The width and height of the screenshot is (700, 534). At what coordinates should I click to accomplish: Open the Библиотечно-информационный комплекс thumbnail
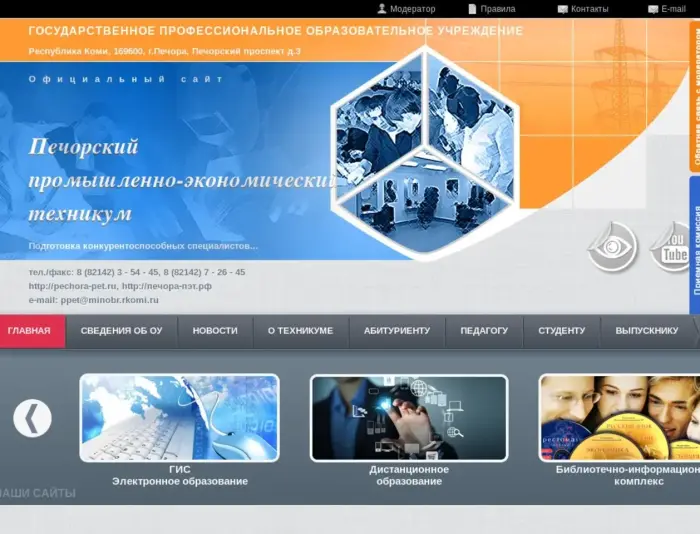pyautogui.click(x=618, y=418)
